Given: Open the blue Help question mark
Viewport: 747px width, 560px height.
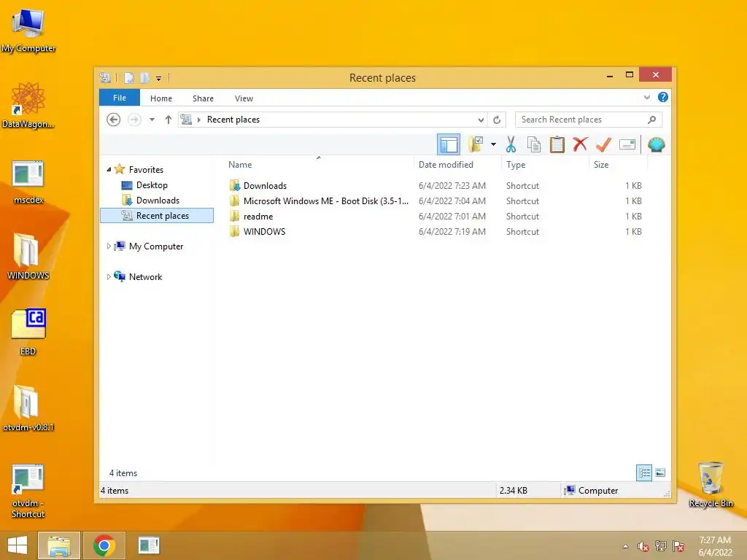Looking at the screenshot, I should 662,97.
